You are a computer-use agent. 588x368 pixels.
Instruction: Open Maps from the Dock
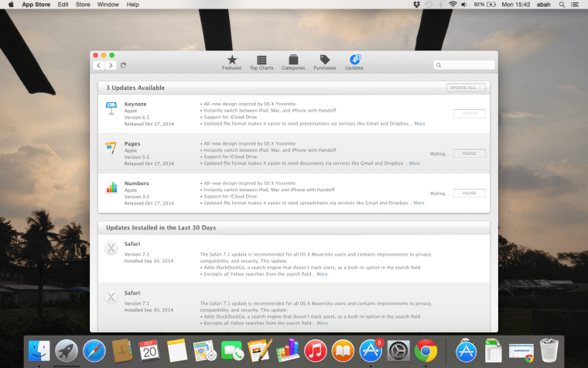[205, 351]
